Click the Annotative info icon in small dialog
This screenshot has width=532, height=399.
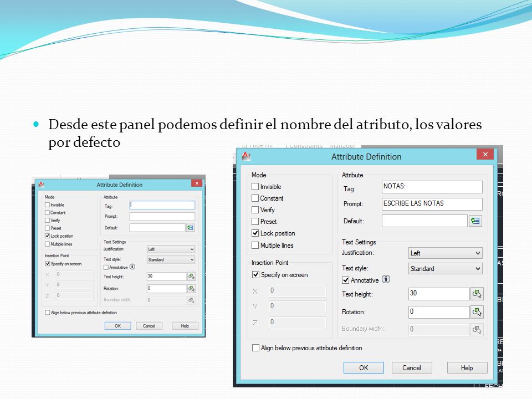pyautogui.click(x=132, y=267)
